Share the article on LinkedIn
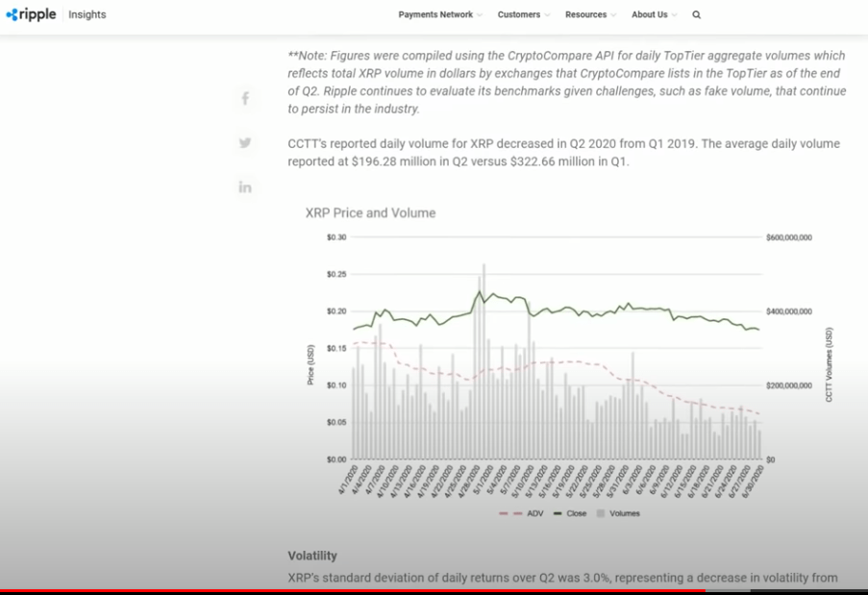Image resolution: width=868 pixels, height=595 pixels. [x=245, y=186]
